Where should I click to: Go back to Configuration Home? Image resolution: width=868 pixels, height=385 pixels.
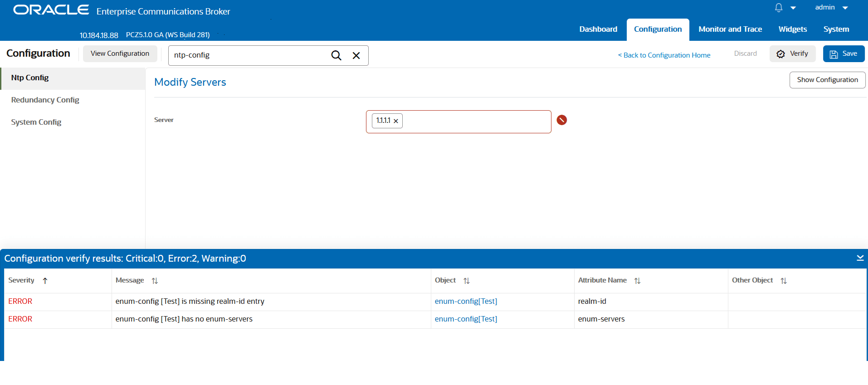tap(664, 55)
